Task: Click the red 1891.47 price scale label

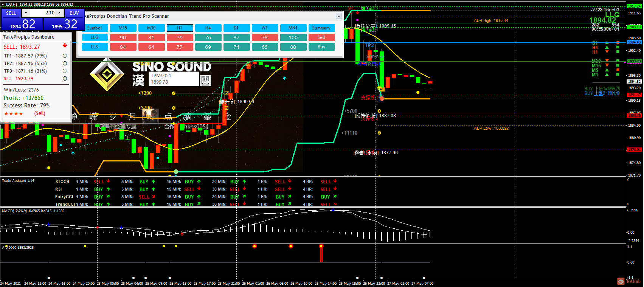Action: click(x=634, y=95)
